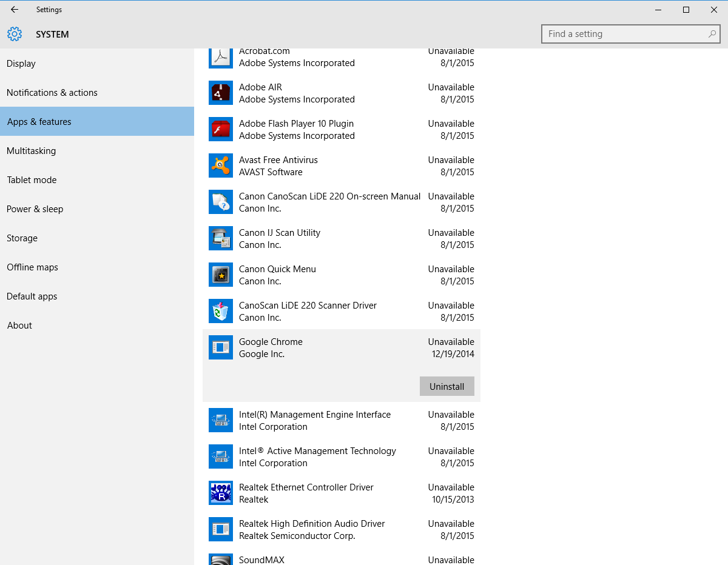This screenshot has height=565, width=728.
Task: Switch to Tablet mode settings
Action: click(97, 179)
